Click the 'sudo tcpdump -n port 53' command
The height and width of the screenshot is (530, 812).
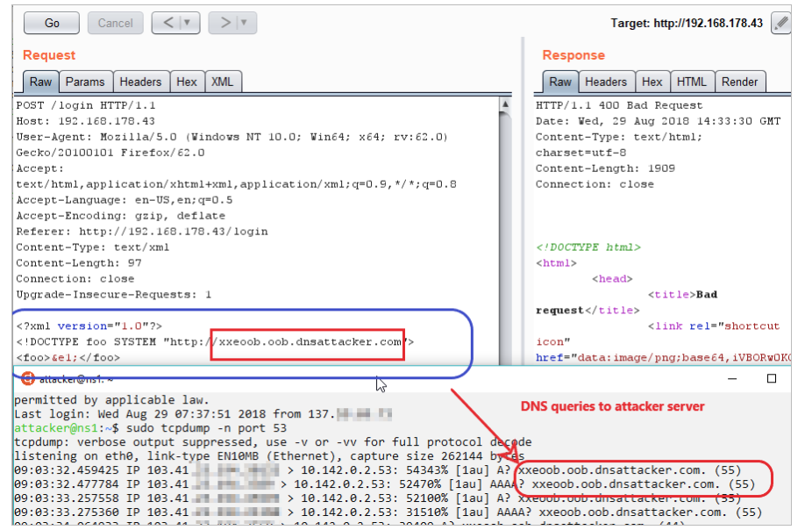click(x=206, y=428)
